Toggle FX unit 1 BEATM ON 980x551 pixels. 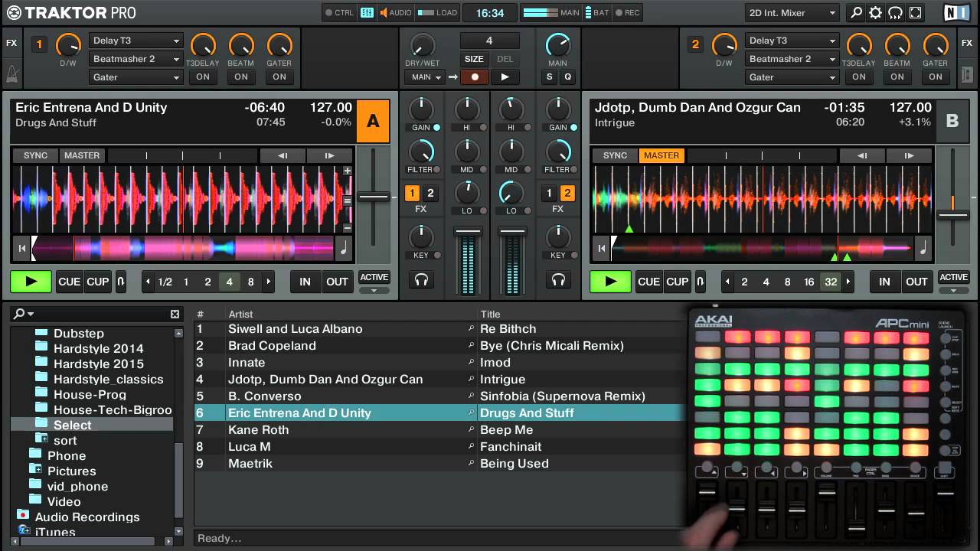click(x=241, y=77)
